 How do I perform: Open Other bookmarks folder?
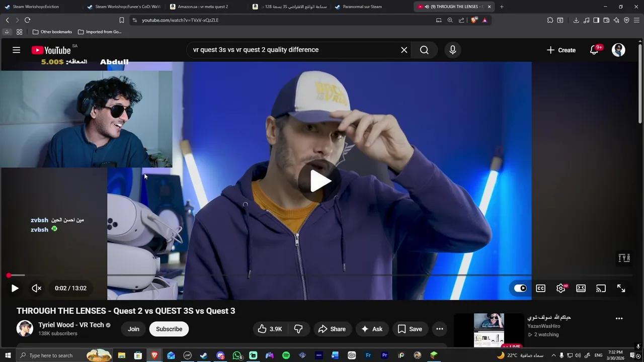(52, 32)
